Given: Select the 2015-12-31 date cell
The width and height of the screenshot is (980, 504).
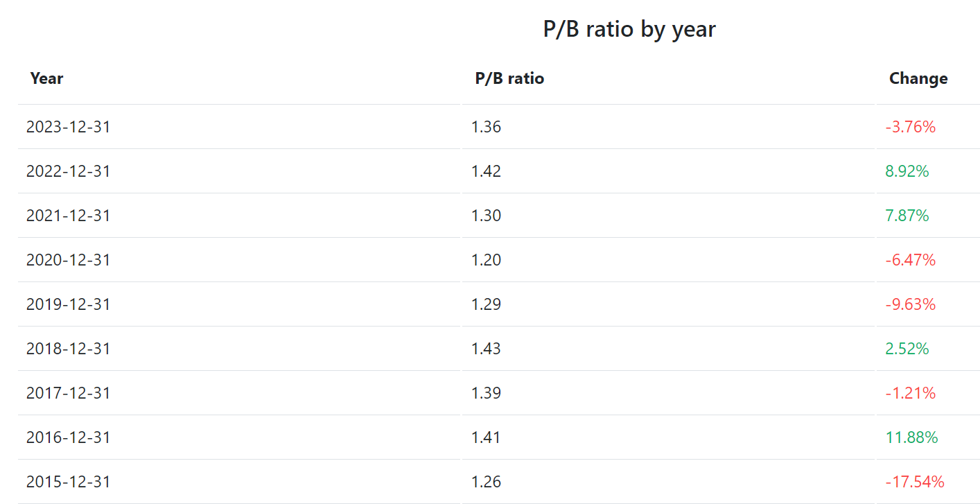Looking at the screenshot, I should 68,482.
